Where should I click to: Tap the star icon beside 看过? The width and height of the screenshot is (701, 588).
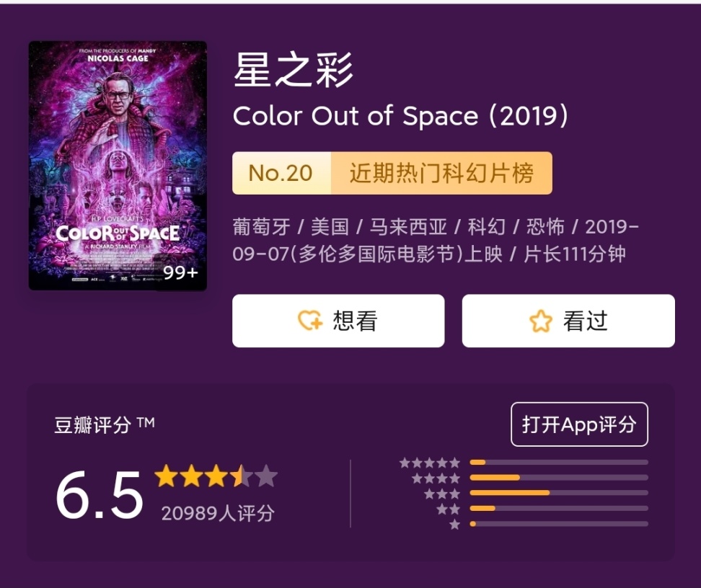pyautogui.click(x=540, y=321)
